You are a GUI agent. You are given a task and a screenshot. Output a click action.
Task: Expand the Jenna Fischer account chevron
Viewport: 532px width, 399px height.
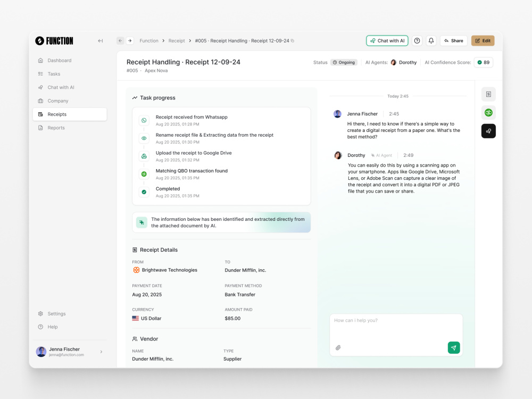(x=101, y=352)
